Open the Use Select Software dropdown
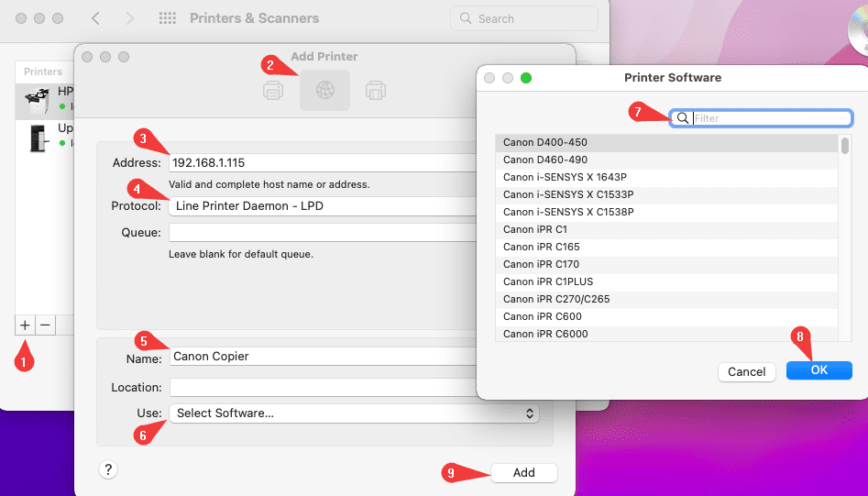The image size is (868, 496). 354,413
